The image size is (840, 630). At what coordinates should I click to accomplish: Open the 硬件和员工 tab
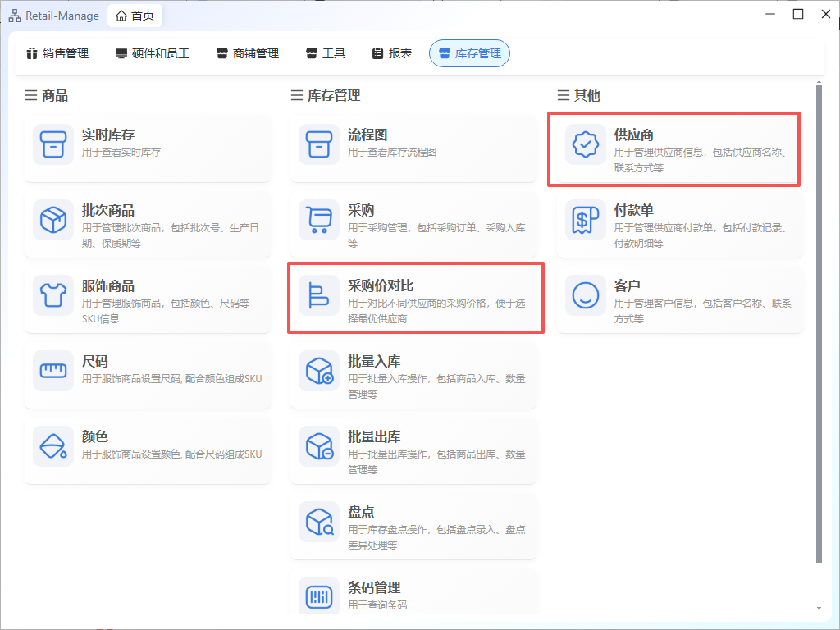(x=153, y=53)
